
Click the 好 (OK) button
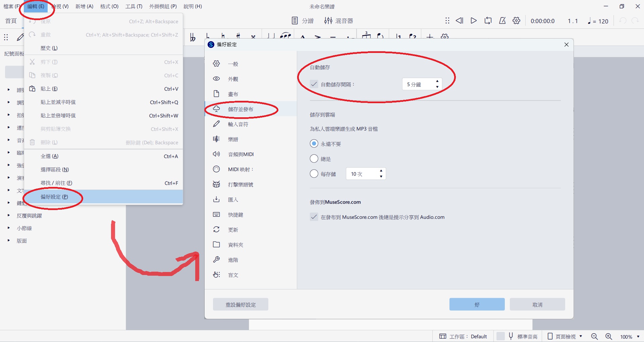click(477, 304)
